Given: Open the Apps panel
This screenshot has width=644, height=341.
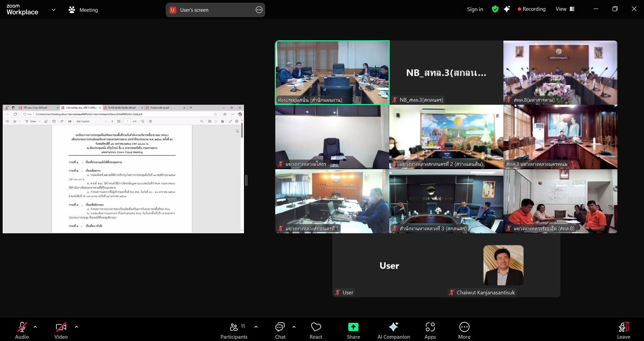Looking at the screenshot, I should (x=430, y=331).
